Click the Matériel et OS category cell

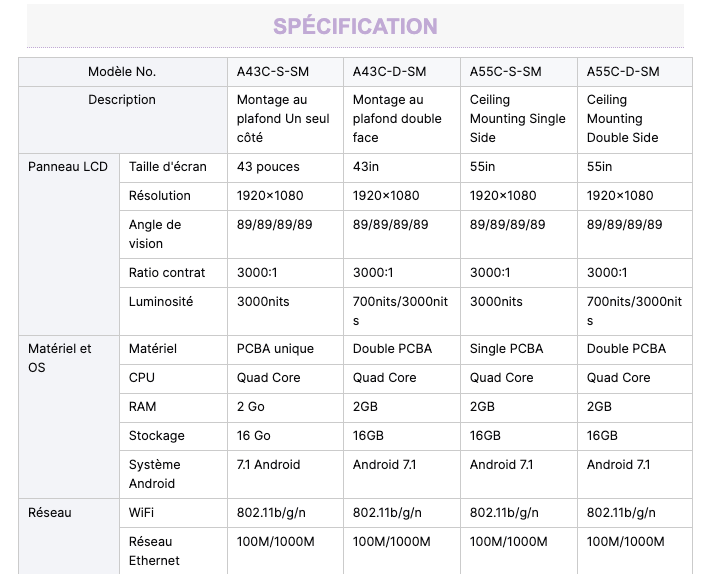[69, 417]
